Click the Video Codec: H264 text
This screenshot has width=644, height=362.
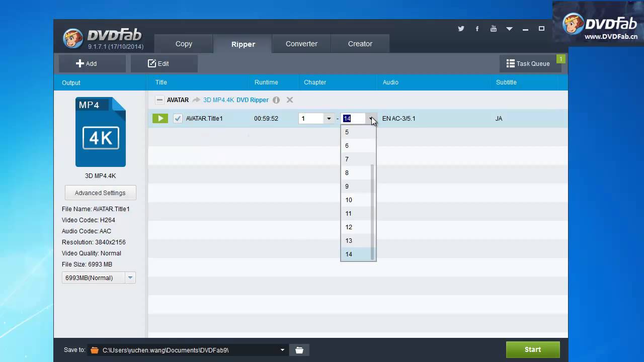click(x=89, y=220)
